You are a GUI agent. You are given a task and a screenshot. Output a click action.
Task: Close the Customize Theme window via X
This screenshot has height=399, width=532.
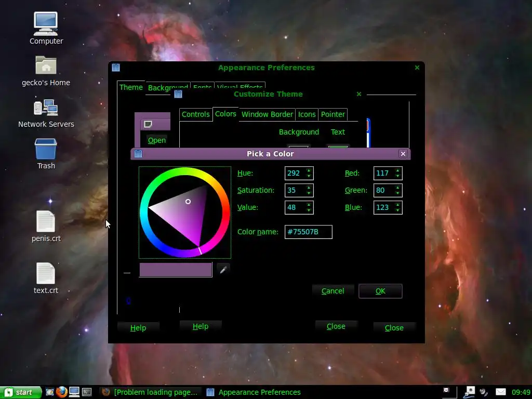click(359, 94)
